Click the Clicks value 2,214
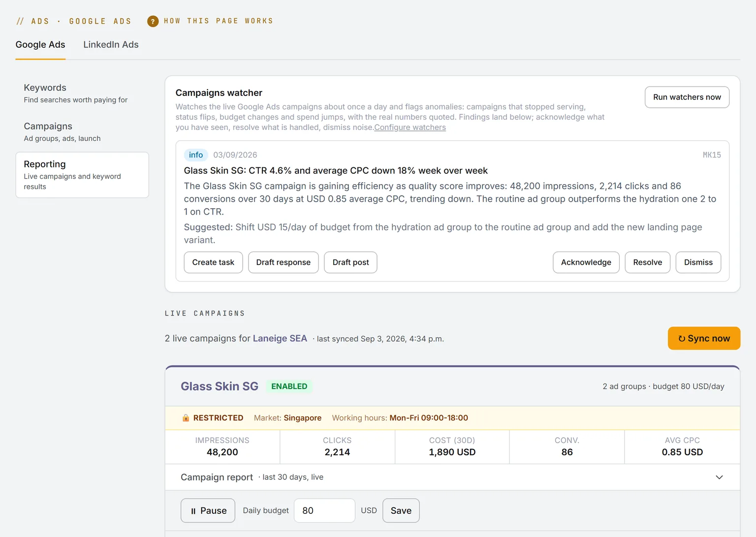Image resolution: width=756 pixels, height=537 pixels. [337, 452]
